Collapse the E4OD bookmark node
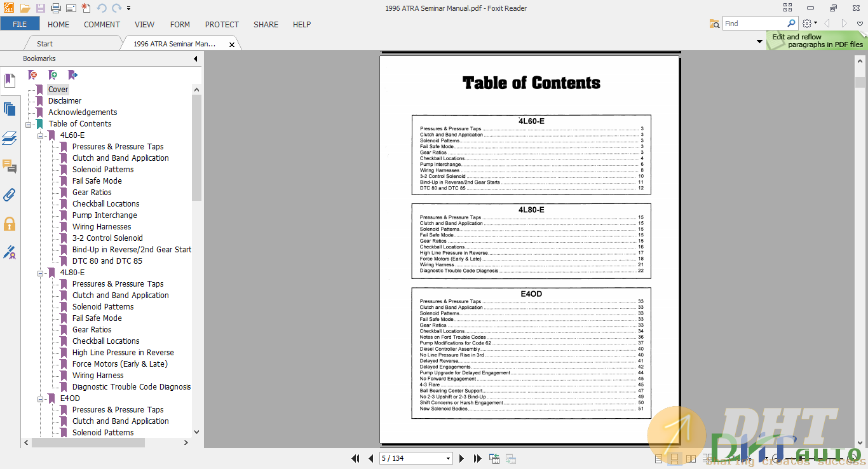This screenshot has width=868, height=469. coord(40,398)
